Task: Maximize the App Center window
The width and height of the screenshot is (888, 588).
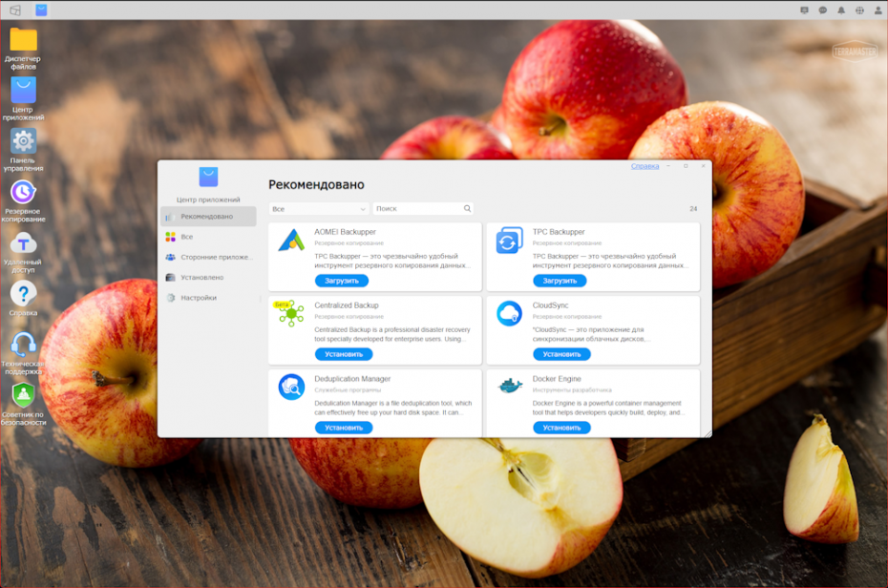Action: coord(686,166)
